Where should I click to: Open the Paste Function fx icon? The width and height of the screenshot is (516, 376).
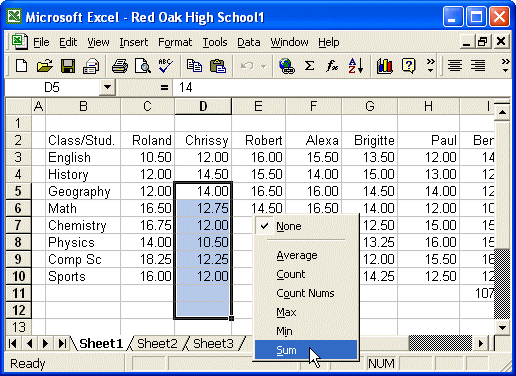tap(332, 66)
